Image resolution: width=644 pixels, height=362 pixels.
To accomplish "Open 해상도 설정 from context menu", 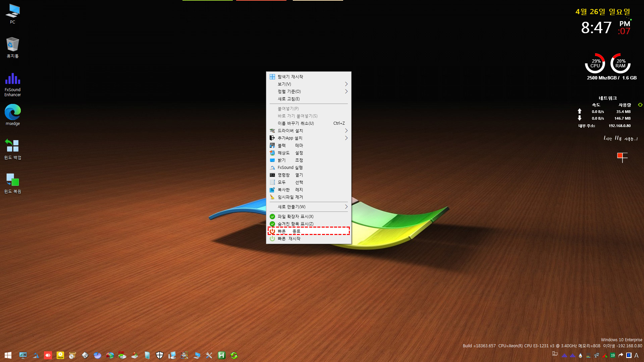I will pos(309,153).
